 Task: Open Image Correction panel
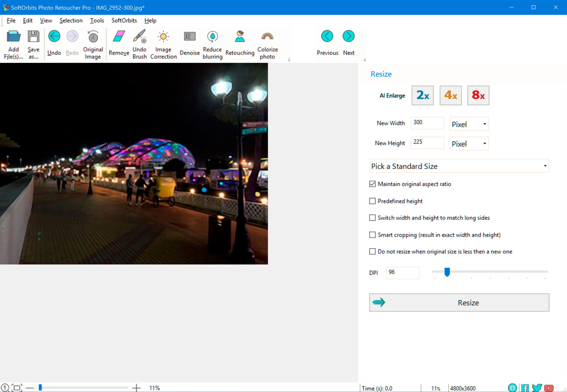point(163,43)
